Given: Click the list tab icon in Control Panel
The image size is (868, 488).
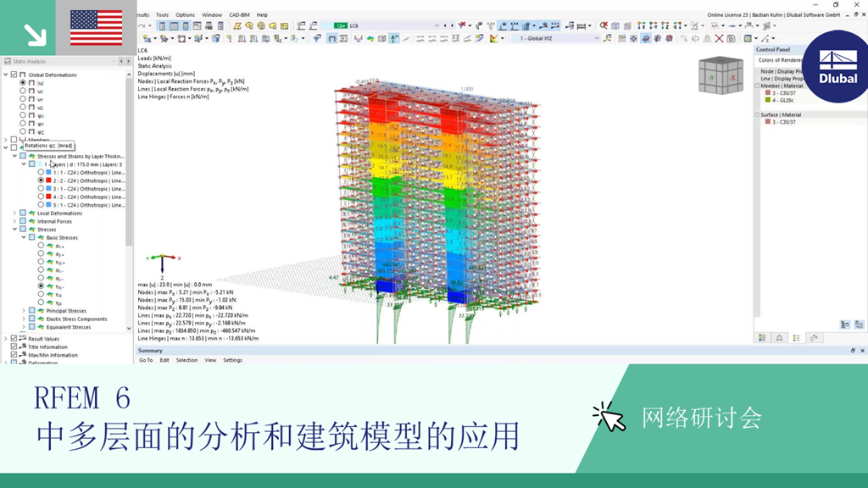Looking at the screenshot, I should coord(796,338).
